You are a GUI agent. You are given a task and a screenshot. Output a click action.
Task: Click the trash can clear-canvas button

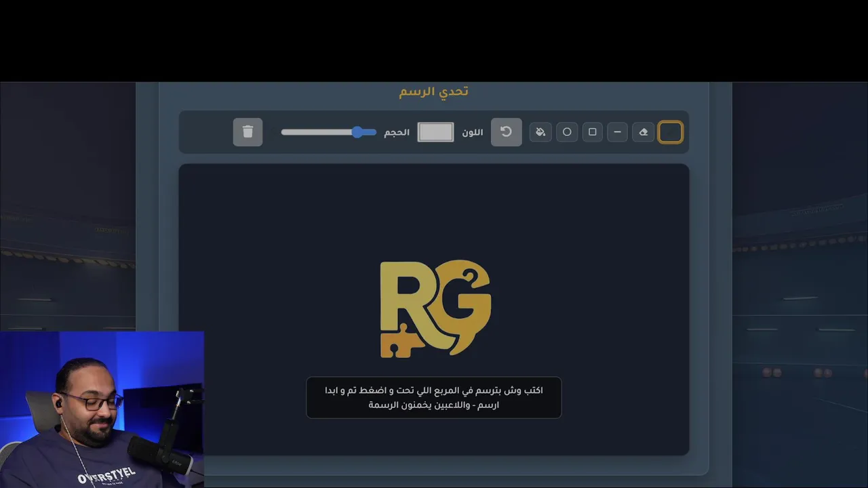tap(248, 132)
